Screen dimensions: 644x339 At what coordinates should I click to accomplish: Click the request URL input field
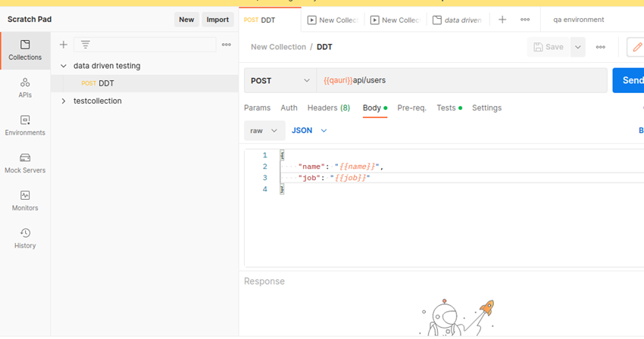[x=461, y=80]
